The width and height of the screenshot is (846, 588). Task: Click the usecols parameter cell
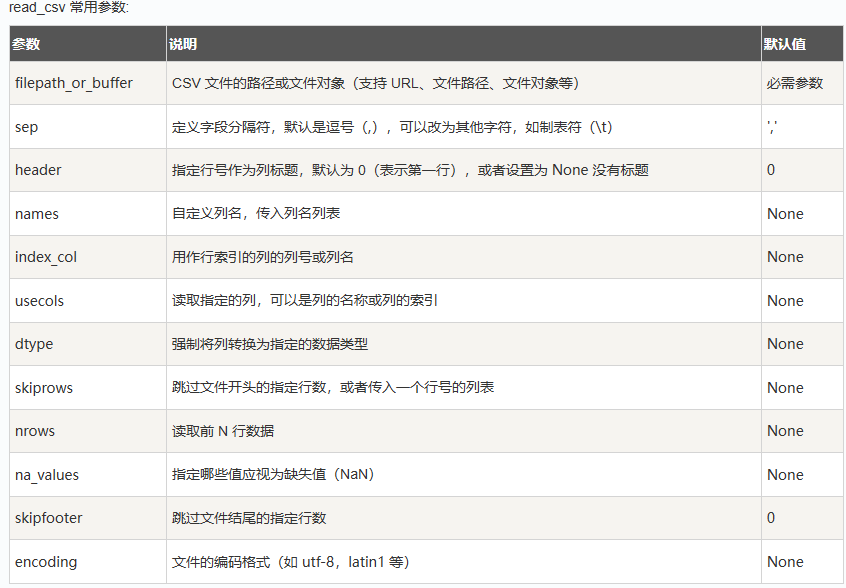[40, 301]
